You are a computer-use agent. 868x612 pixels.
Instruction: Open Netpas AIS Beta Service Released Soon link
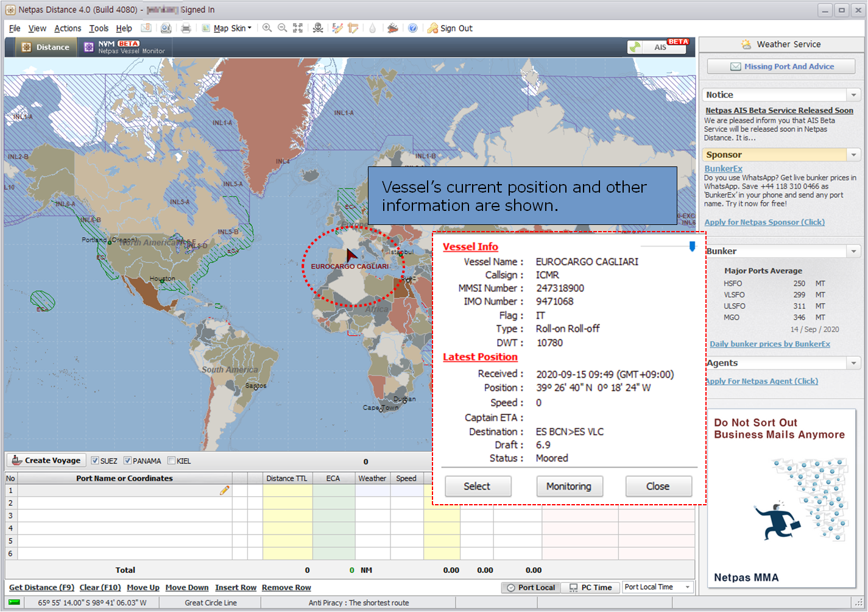[x=779, y=110]
